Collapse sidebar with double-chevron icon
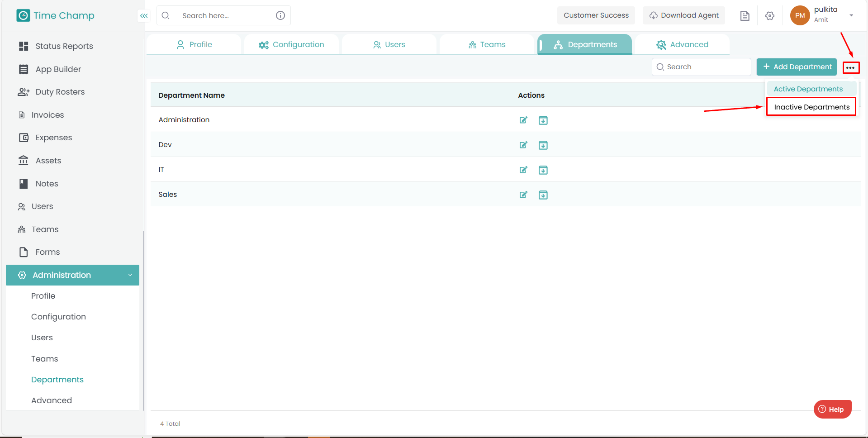This screenshot has width=868, height=438. pyautogui.click(x=144, y=16)
